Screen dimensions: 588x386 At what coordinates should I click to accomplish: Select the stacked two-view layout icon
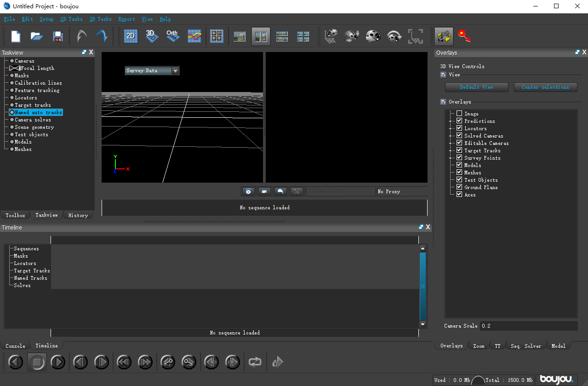click(x=282, y=36)
